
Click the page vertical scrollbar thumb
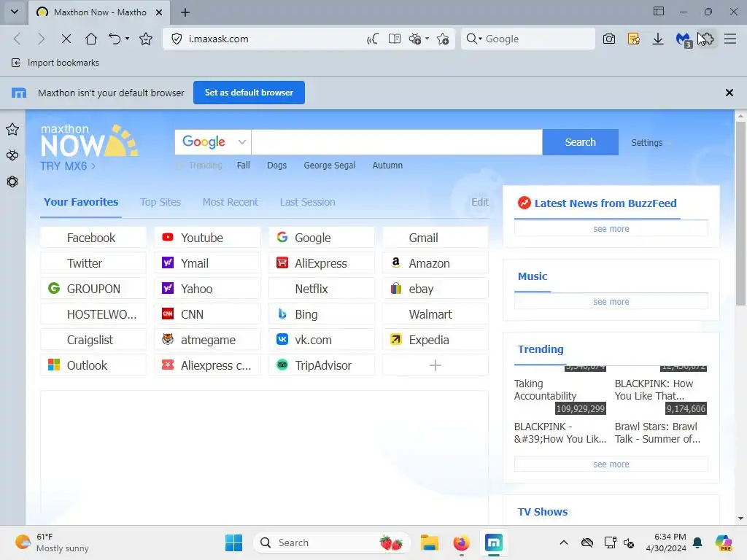coord(740,213)
